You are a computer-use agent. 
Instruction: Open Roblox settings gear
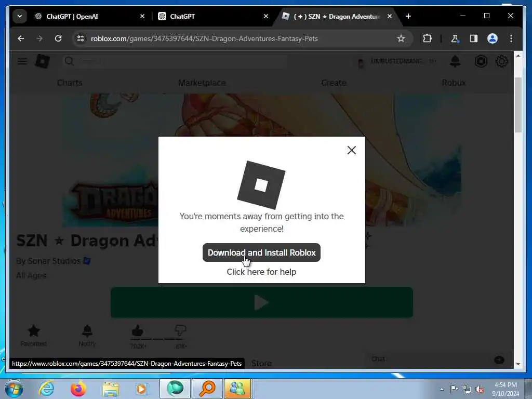[501, 61]
